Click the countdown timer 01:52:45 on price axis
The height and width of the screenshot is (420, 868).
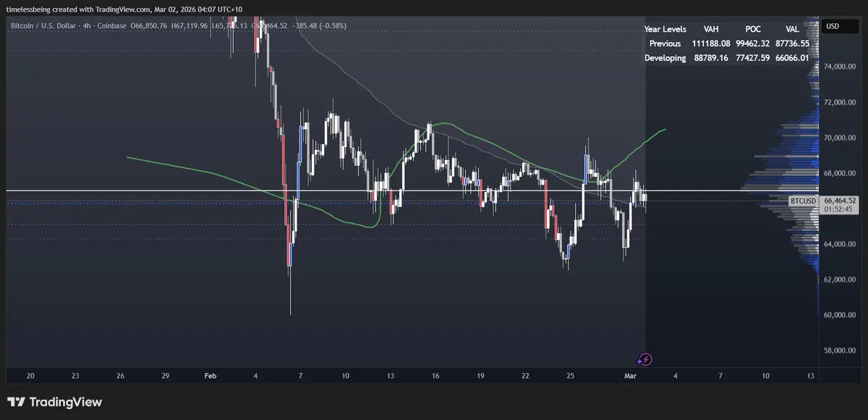click(x=838, y=210)
